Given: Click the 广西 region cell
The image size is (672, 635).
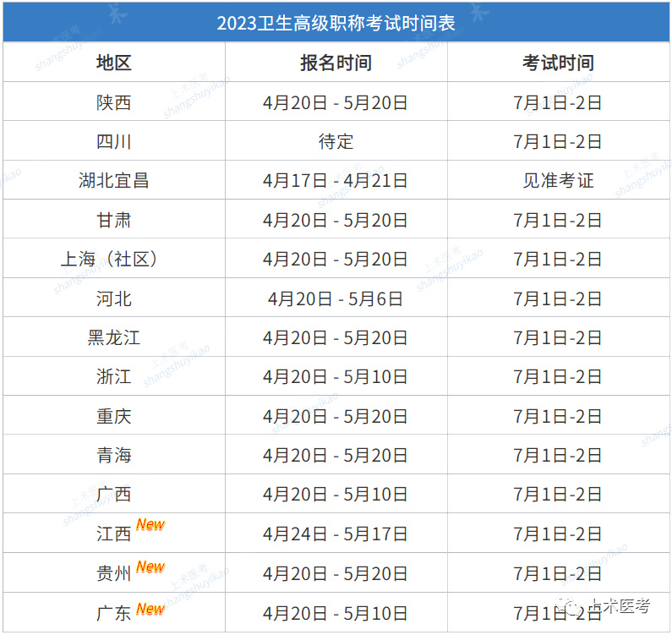Looking at the screenshot, I should 113,494.
